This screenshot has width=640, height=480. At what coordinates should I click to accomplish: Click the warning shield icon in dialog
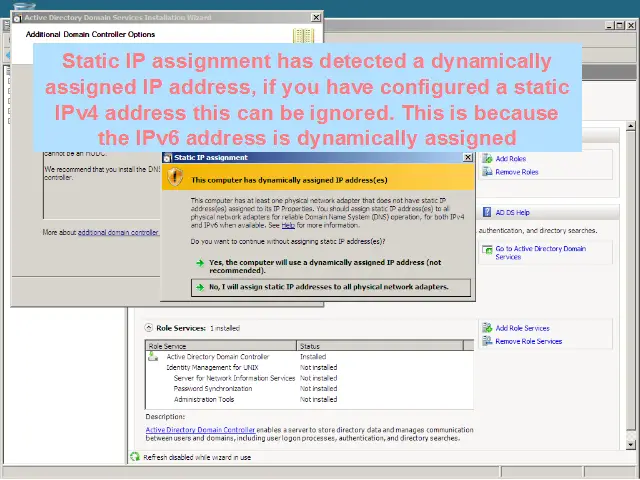tap(176, 177)
